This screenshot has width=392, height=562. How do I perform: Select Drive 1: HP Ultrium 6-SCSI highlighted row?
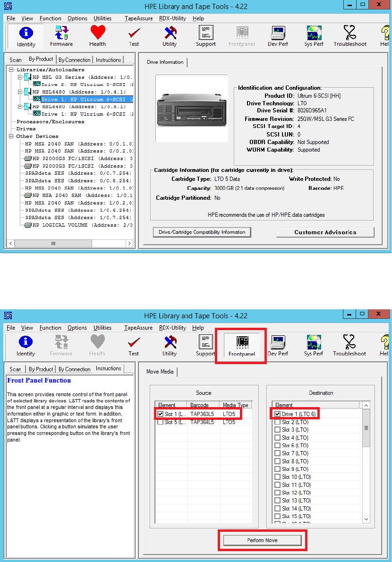tap(87, 99)
